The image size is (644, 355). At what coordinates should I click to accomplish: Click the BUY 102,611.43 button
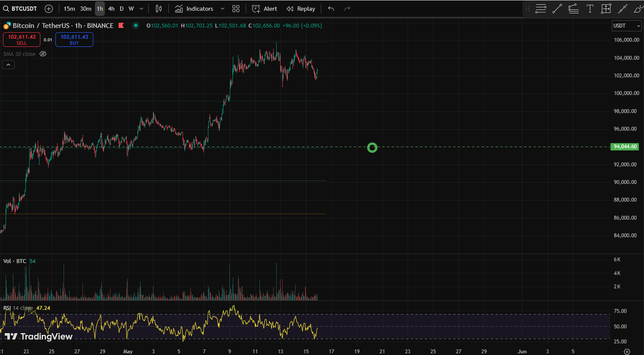(x=74, y=40)
